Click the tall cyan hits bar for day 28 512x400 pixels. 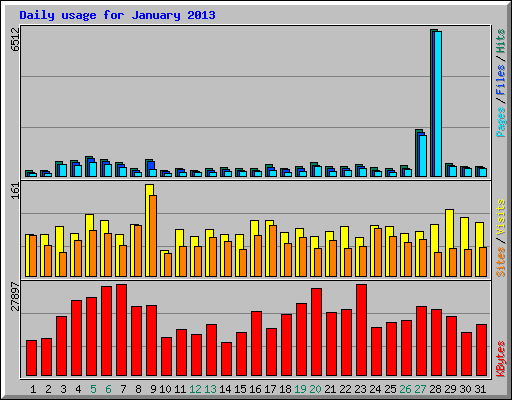coord(438,104)
